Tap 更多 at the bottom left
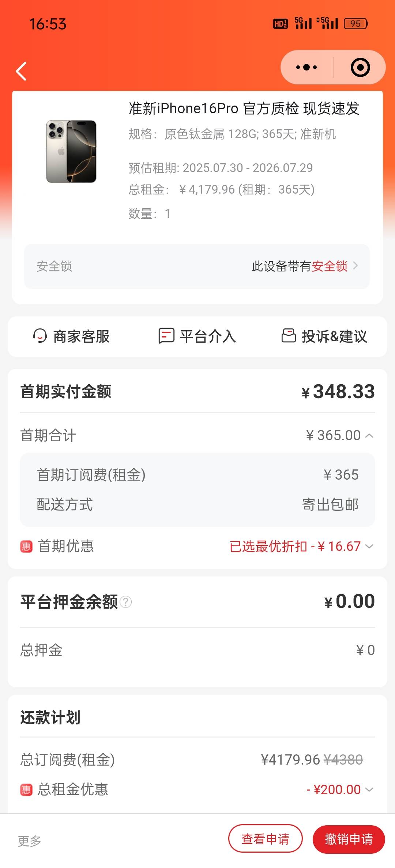Viewport: 395px width, 868px height. [x=30, y=841]
